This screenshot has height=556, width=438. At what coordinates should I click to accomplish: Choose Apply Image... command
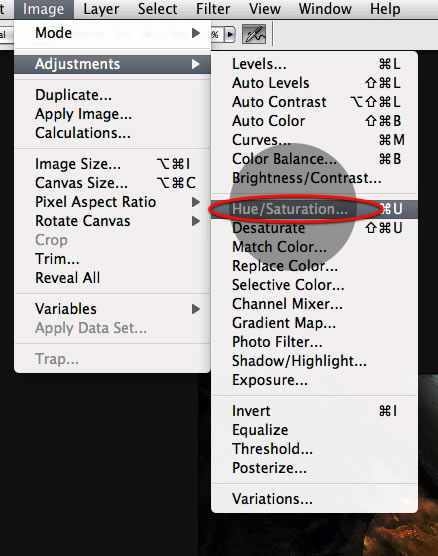[x=112, y=114]
